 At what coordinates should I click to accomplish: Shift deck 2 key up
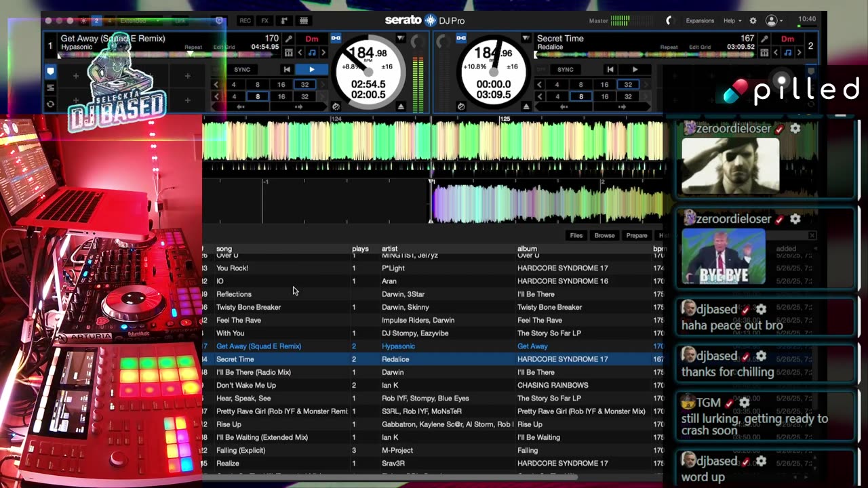[x=799, y=52]
